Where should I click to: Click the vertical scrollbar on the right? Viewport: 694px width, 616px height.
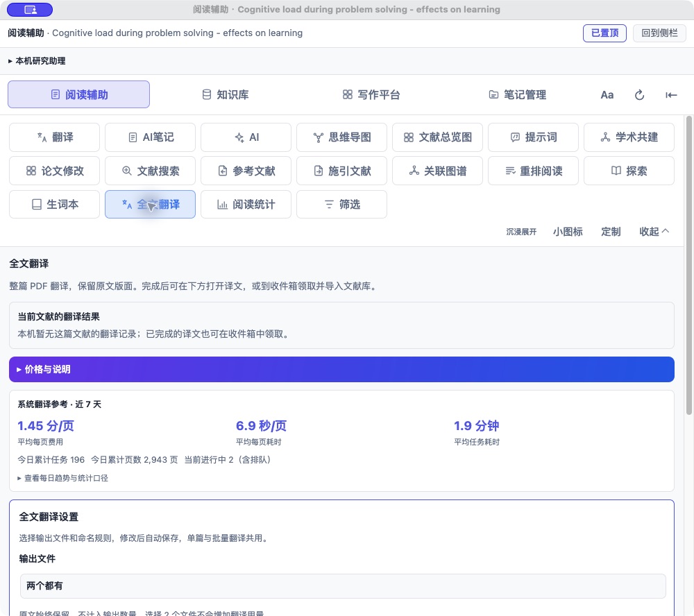688,266
